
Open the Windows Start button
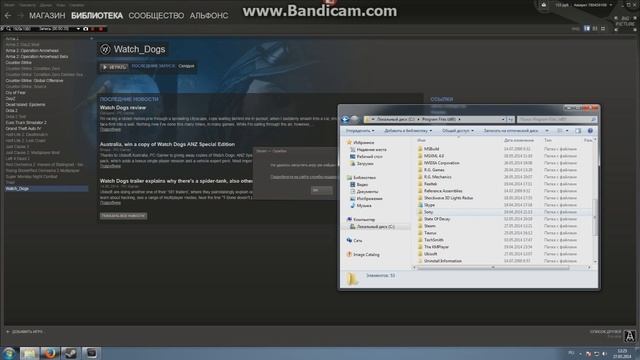[9, 353]
